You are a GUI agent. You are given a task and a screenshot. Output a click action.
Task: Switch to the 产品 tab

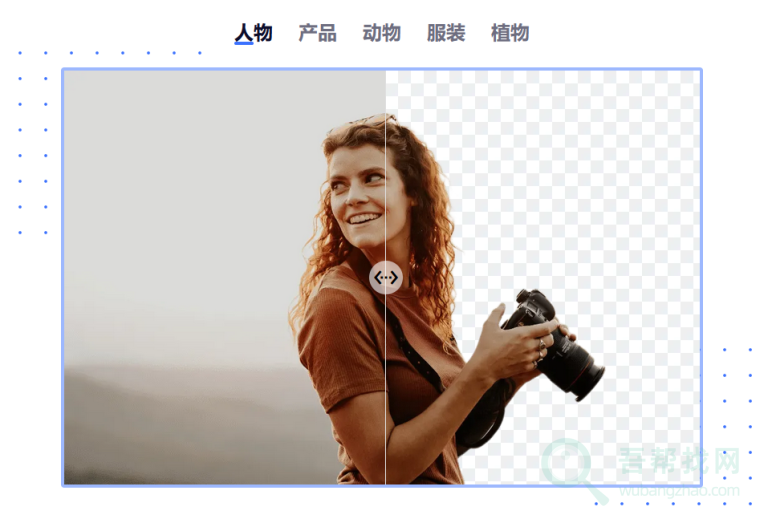coord(317,33)
